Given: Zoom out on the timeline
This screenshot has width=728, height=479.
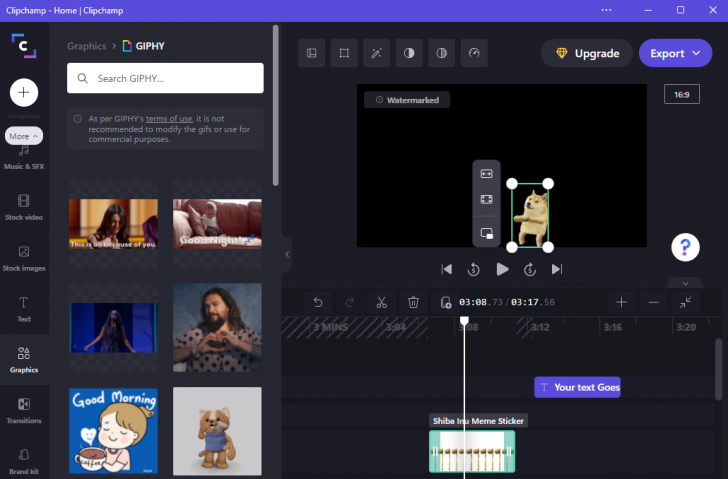Looking at the screenshot, I should [x=654, y=303].
